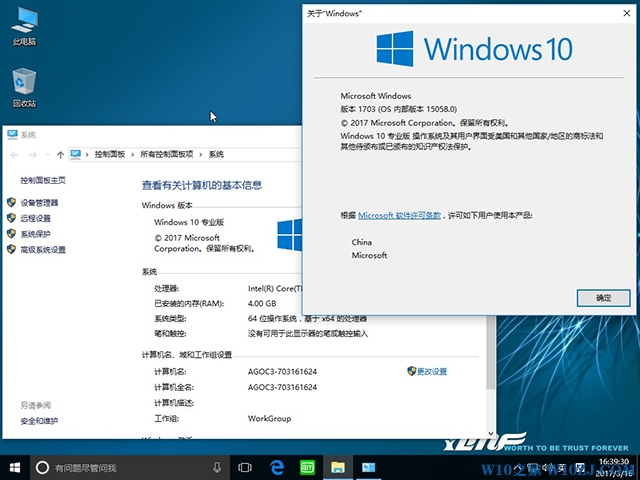Click the WorkGroup value text
Screen dimensions: 640x480
point(269,418)
